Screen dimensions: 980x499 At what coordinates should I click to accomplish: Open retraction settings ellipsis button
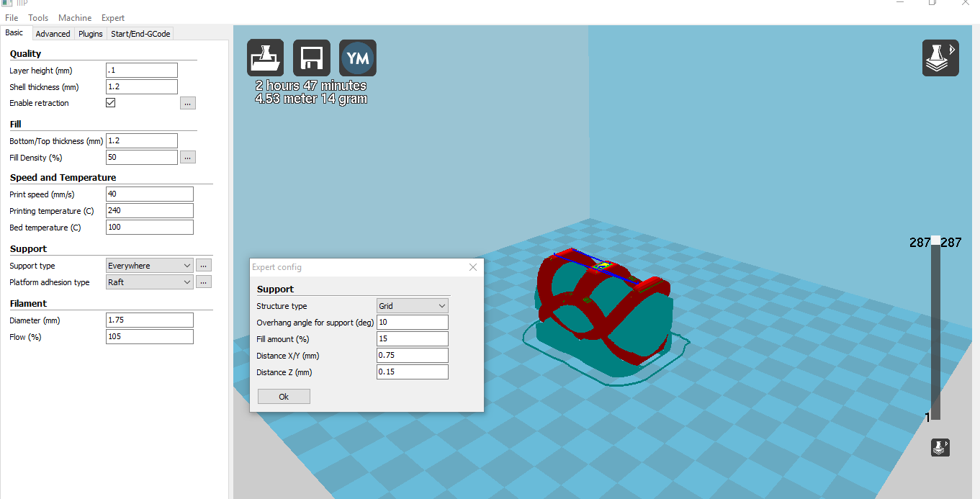(188, 103)
